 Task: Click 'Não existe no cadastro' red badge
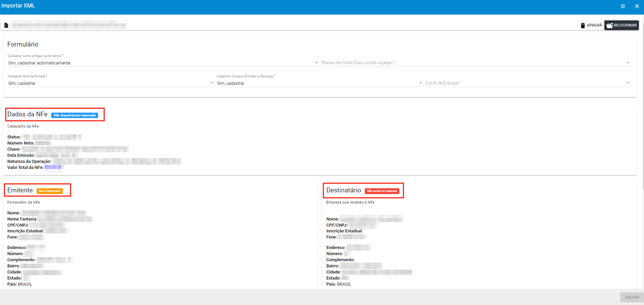click(x=382, y=191)
